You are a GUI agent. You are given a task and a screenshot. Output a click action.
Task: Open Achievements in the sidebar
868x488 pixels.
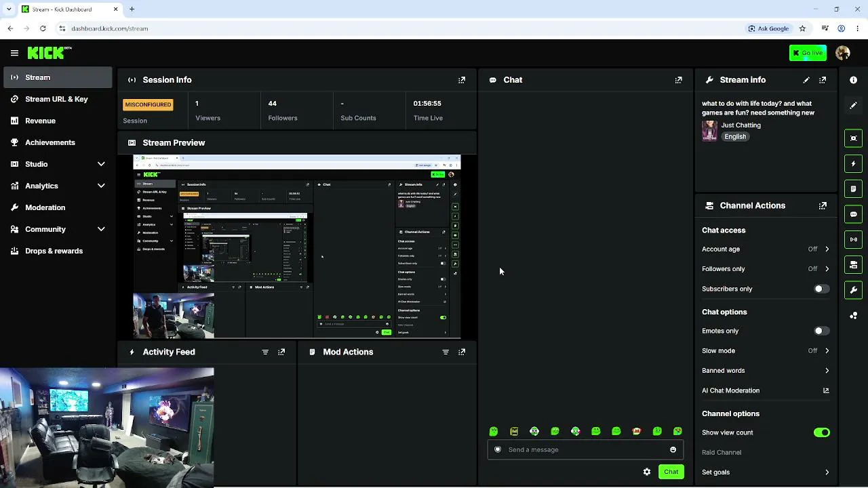coord(58,142)
